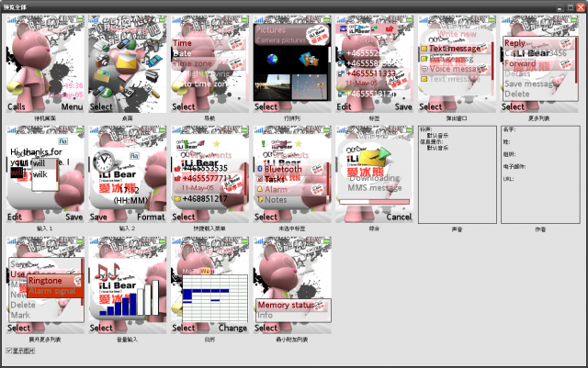Click the 姓: field in author panel
The width and height of the screenshot is (588, 368).
[x=506, y=141]
